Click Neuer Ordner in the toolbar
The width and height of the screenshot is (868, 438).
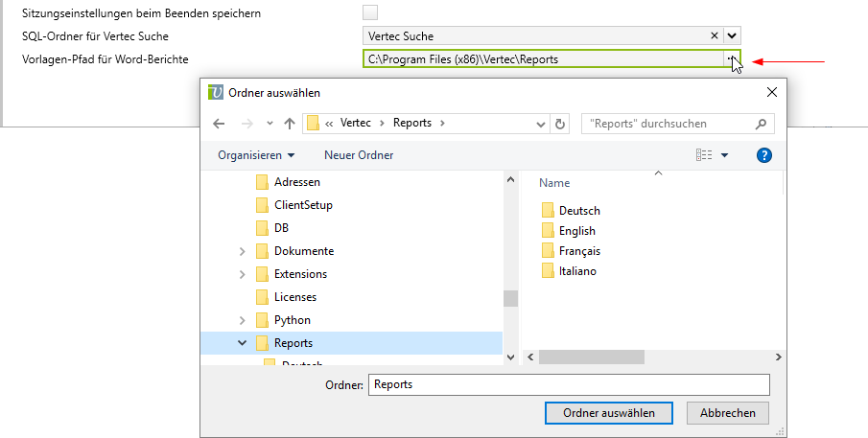tap(359, 155)
